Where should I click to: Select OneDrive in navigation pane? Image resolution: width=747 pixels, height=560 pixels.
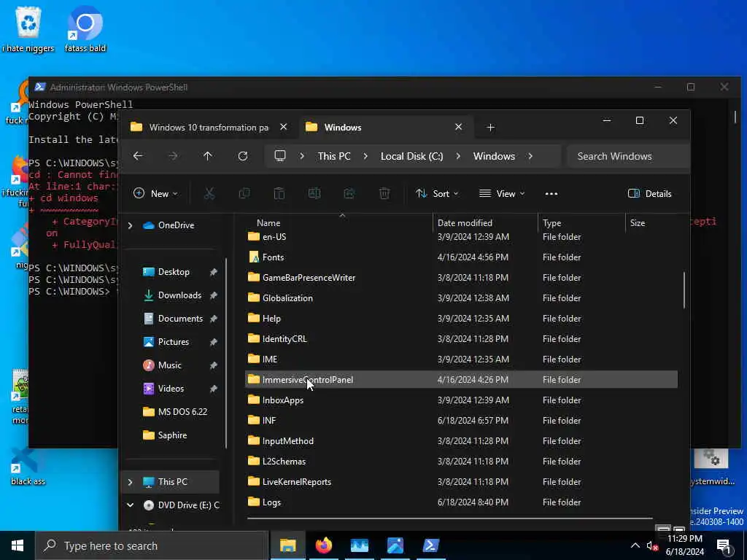coord(176,225)
